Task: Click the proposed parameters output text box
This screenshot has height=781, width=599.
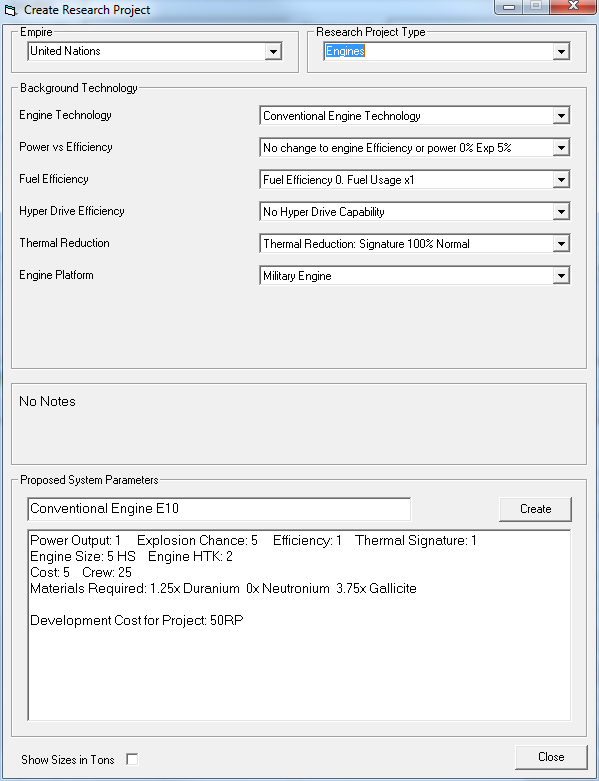Action: coord(299,625)
